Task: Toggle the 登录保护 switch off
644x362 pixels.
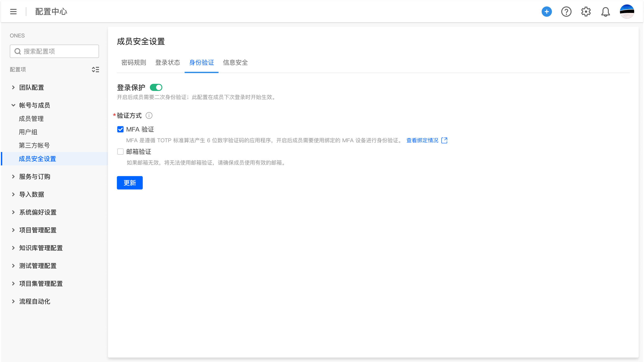Action: click(156, 87)
